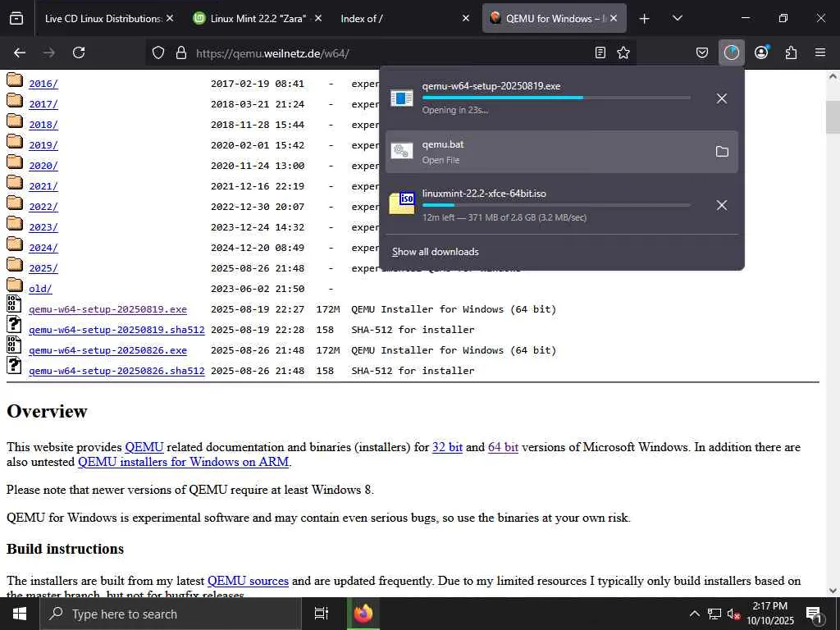This screenshot has width=840, height=630.
Task: Open the 64 bit binaries link
Action: pos(503,447)
